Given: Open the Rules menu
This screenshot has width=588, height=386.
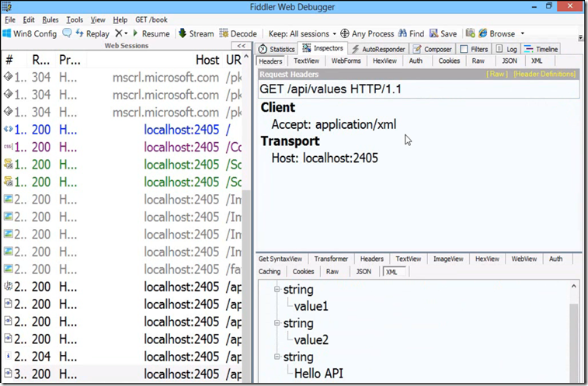Looking at the screenshot, I should (50, 20).
